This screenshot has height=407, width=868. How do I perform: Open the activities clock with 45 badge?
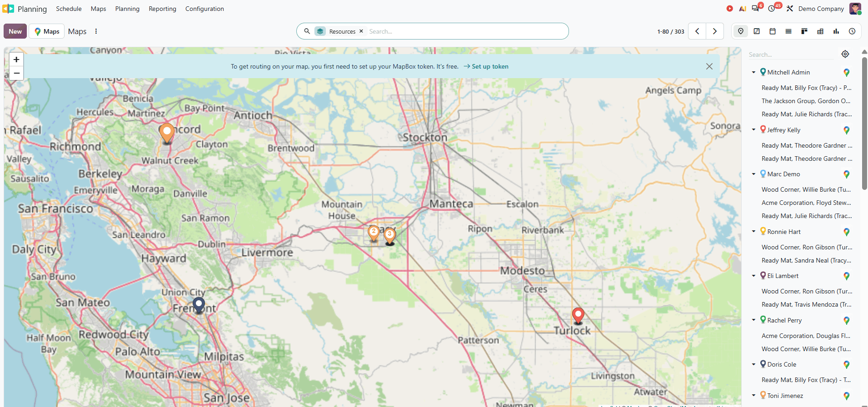772,9
